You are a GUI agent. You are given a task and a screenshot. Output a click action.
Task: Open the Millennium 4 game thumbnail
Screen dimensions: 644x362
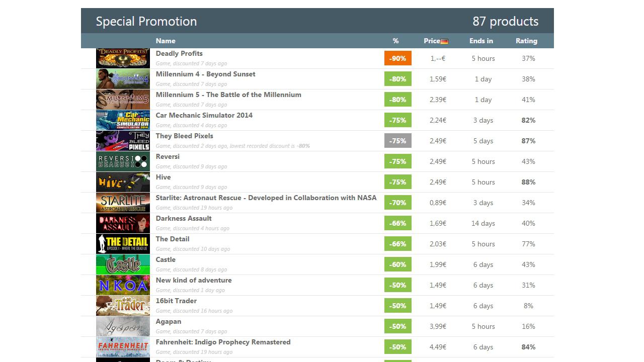[x=123, y=79]
